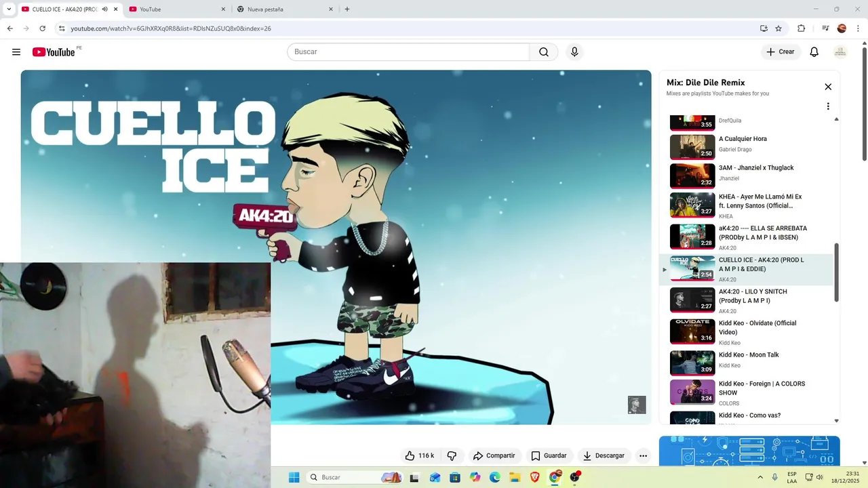Go to the YouTube home logo

(x=54, y=52)
